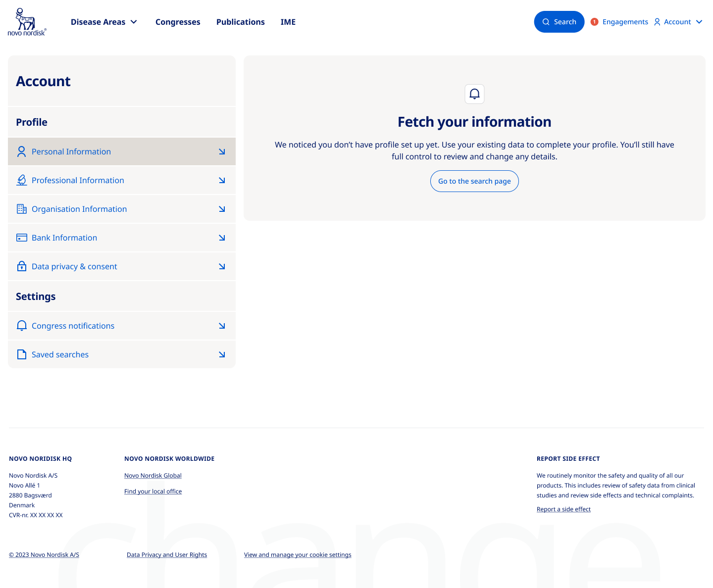Image resolution: width=713 pixels, height=588 pixels.
Task: Click the REPORT SIDE EFFECT footer heading
Action: tap(568, 459)
